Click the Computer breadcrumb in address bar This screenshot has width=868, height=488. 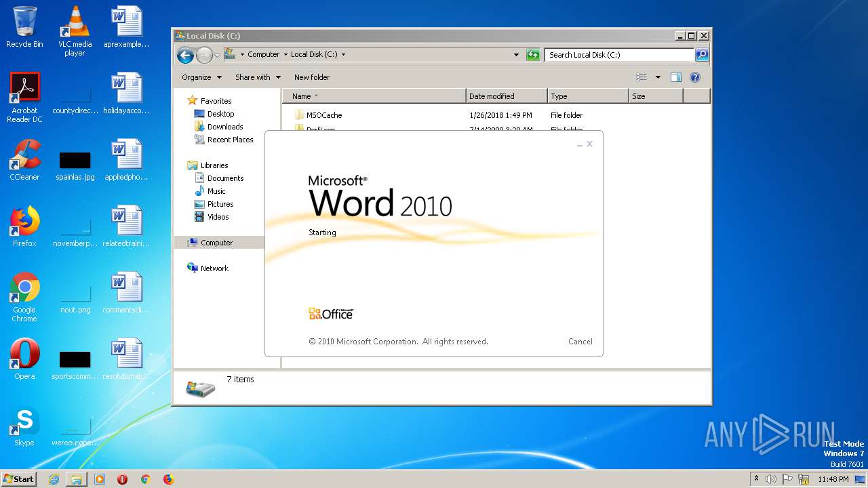pos(263,55)
